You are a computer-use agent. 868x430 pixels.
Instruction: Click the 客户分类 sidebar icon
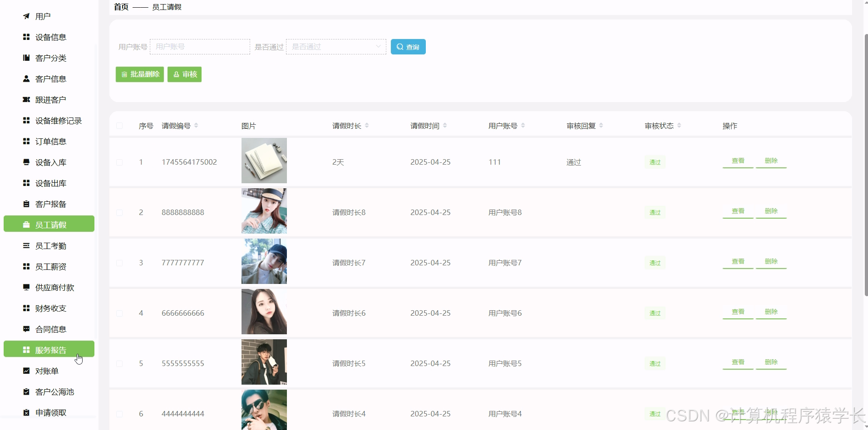(26, 58)
